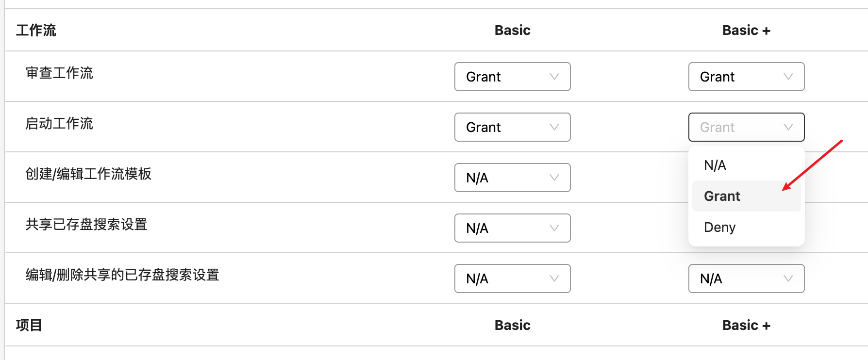Screen dimensions: 868x360
Task: Collapse the open Basic + dropdown for 启动工作流
Action: click(x=746, y=127)
